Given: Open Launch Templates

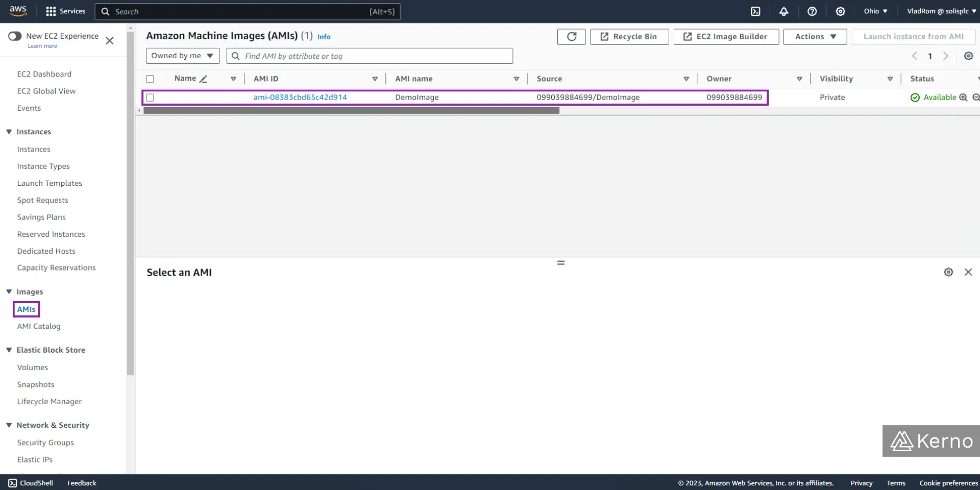Looking at the screenshot, I should click(x=50, y=183).
